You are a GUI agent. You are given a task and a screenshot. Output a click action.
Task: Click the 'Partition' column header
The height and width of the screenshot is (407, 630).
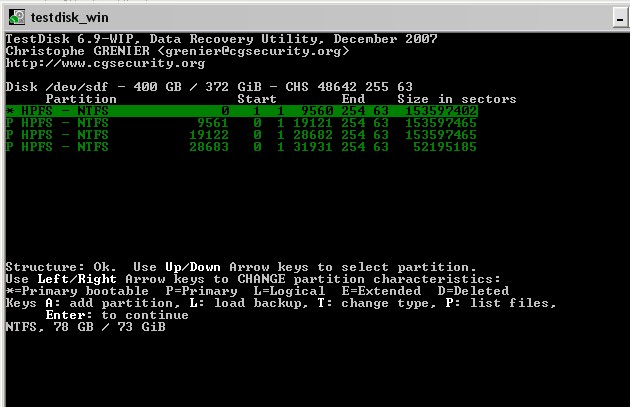point(81,99)
